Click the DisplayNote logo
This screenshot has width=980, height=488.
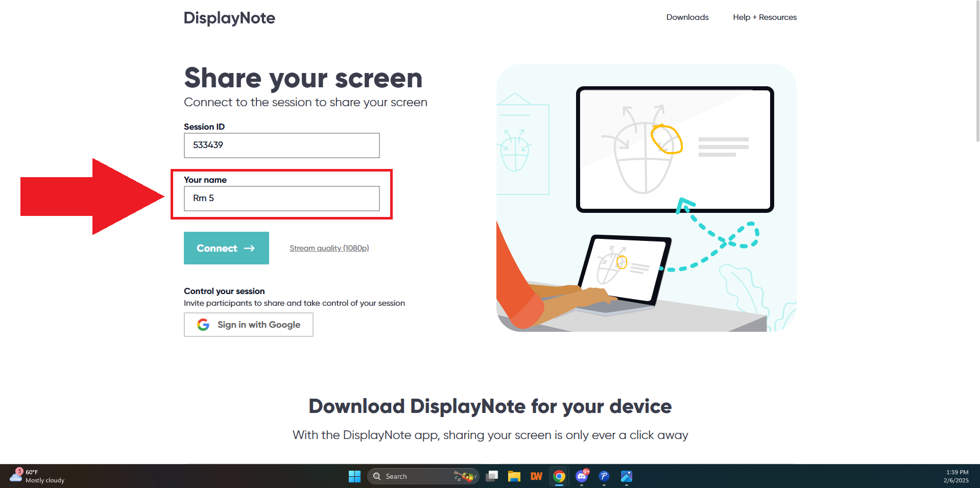click(x=229, y=18)
